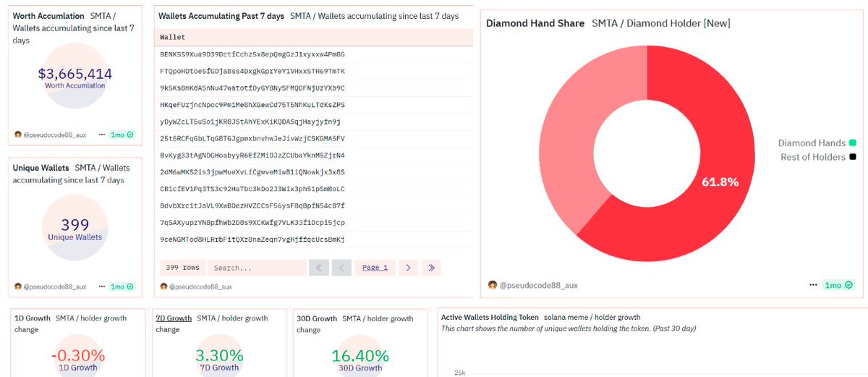Click the 1mo freshness badge on Worth Accumlation card
The image size is (868, 377).
coord(122,135)
